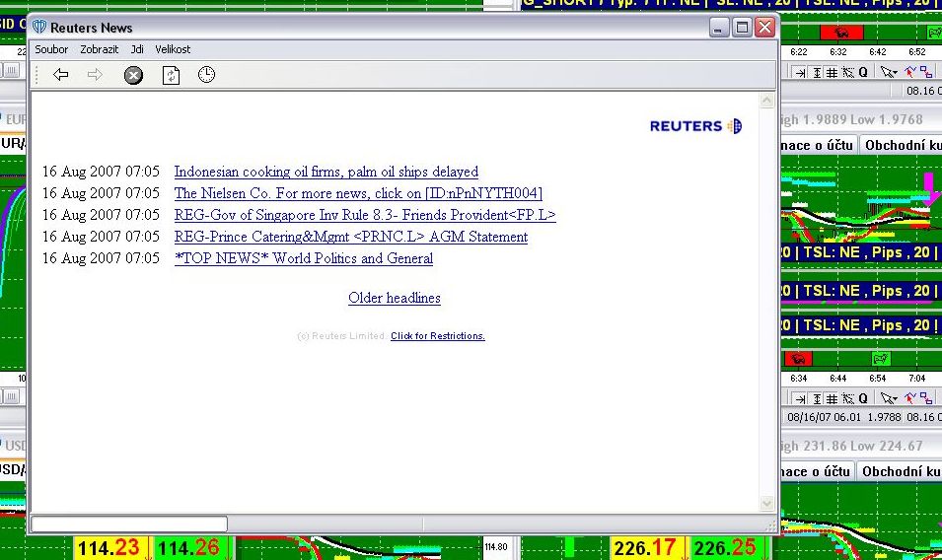Click the 114.23 sell price box
Screen dimensions: 942x560
click(112, 548)
